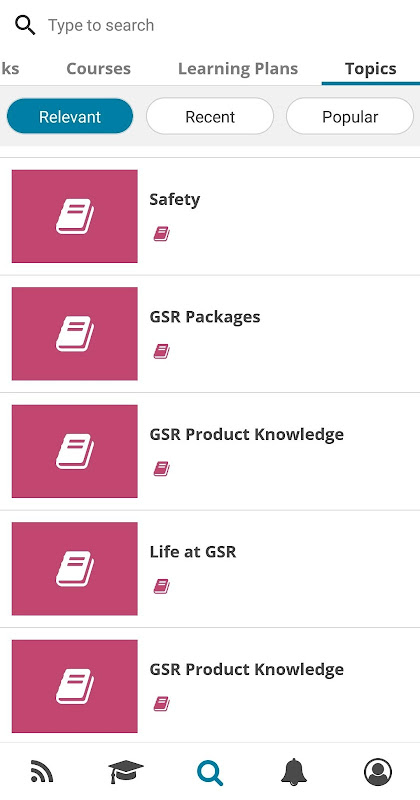
Task: Open the Safety topic title
Action: (175, 199)
